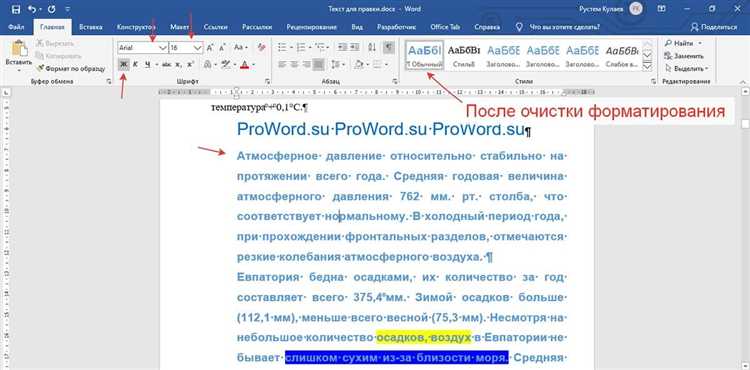Screen dimensions: 750x370
Task: Center the paragraph text
Action: tap(294, 64)
